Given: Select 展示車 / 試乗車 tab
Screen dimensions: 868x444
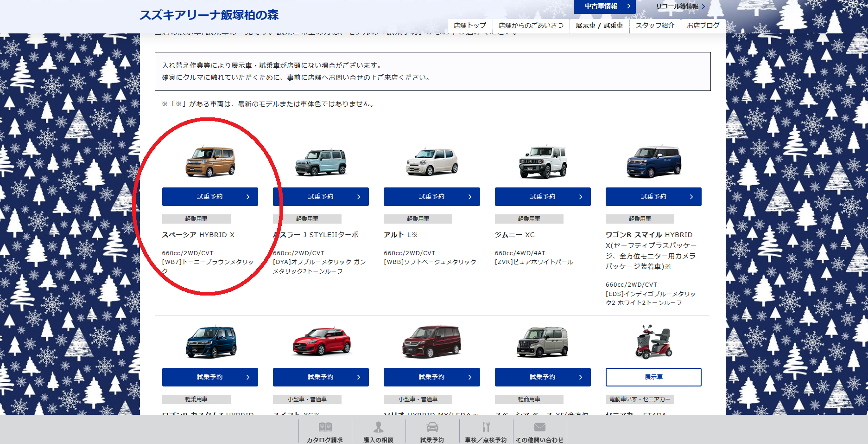Looking at the screenshot, I should 599,26.
